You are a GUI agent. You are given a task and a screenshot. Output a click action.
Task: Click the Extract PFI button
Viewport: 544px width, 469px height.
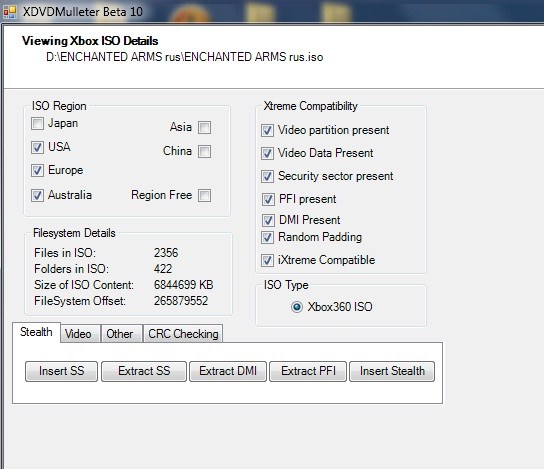(308, 371)
